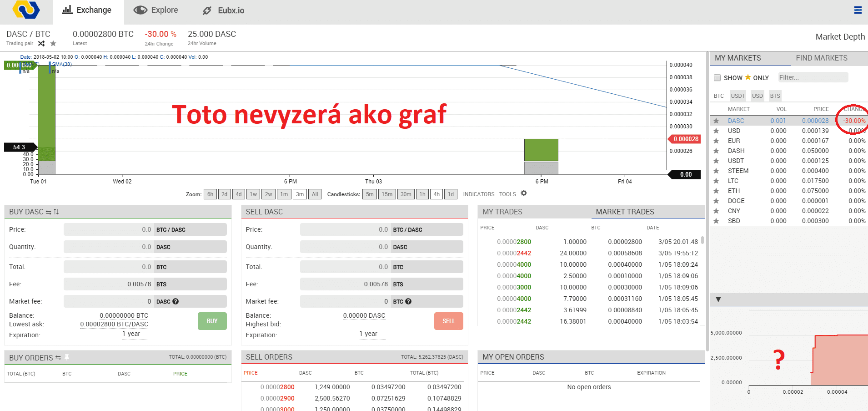Open the chart settings gear icon
The width and height of the screenshot is (868, 411).
524,193
